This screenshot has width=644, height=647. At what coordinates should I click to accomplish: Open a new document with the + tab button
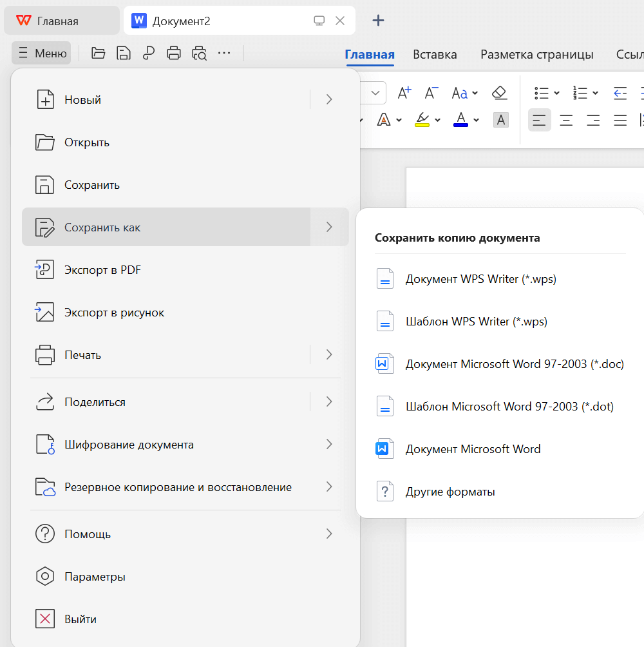pyautogui.click(x=378, y=20)
